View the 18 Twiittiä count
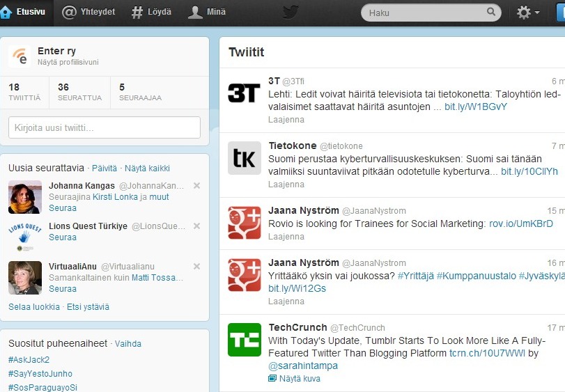This screenshot has height=392, width=565. 24,92
